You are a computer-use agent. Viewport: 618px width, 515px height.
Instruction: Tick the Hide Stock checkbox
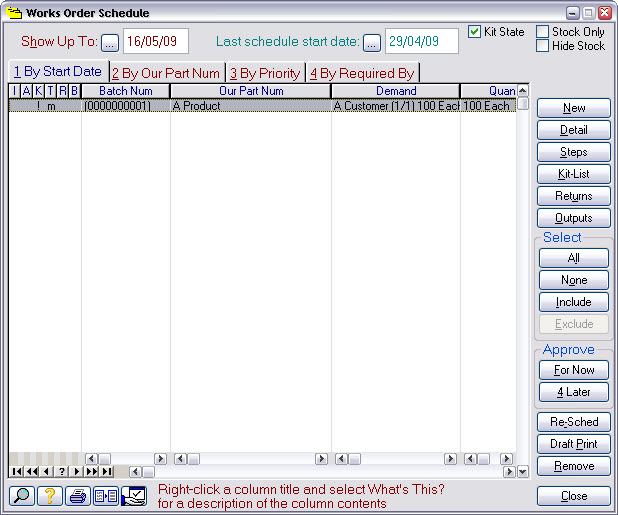(x=543, y=46)
